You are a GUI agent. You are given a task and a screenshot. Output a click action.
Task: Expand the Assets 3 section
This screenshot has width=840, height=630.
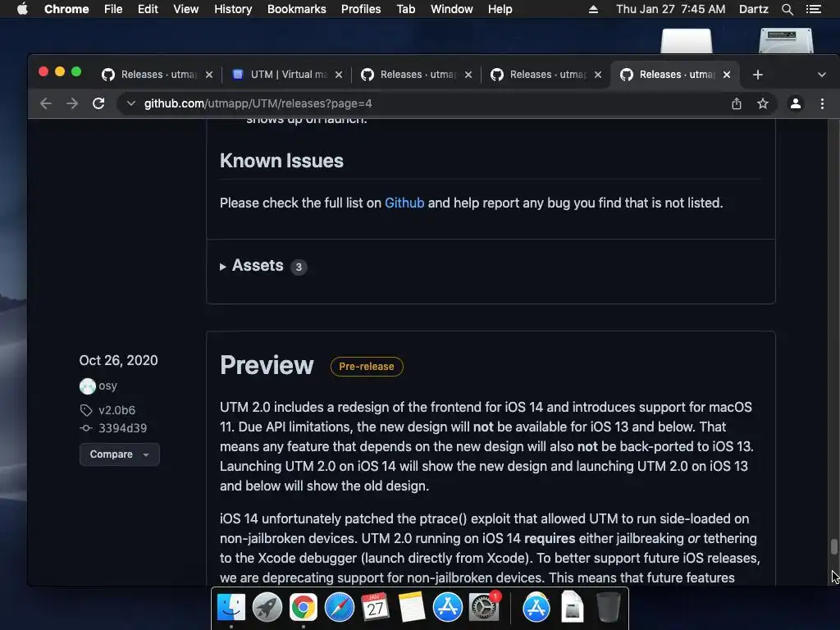coord(263,266)
